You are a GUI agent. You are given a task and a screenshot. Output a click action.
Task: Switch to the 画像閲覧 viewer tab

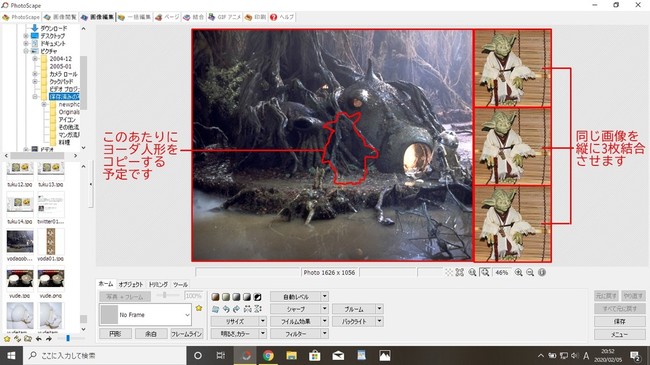[61, 17]
